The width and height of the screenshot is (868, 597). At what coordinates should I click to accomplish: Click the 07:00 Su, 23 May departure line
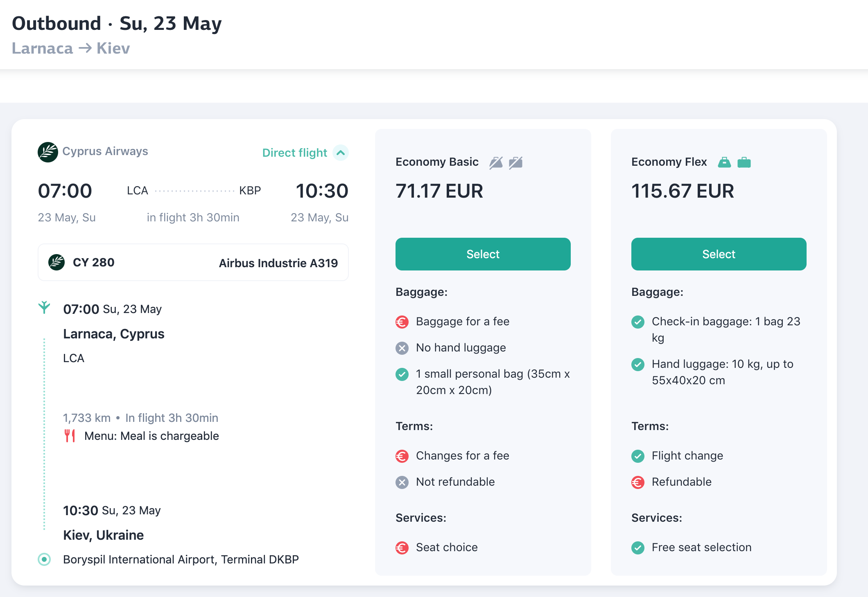click(x=113, y=309)
